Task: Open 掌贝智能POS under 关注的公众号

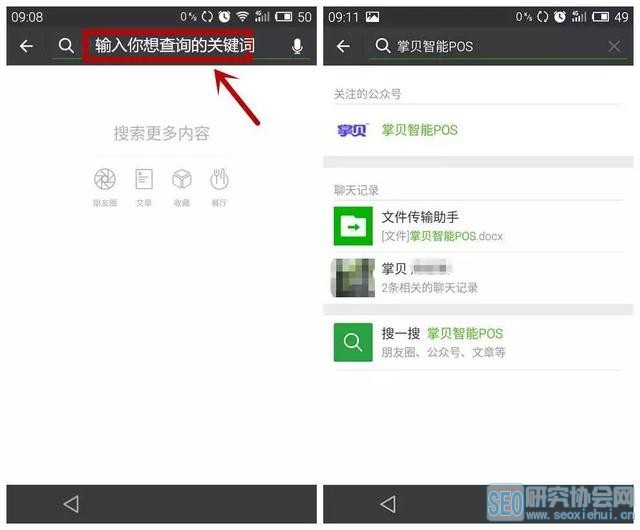Action: tap(420, 130)
